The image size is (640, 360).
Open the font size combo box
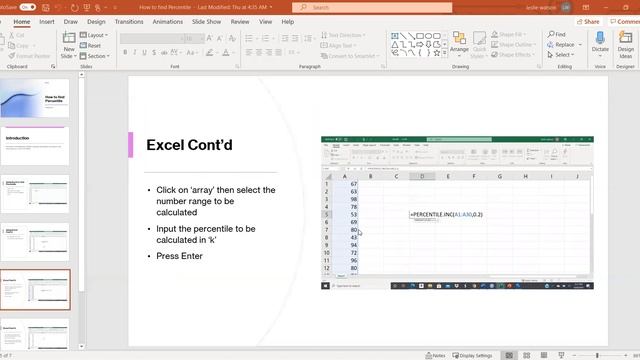pyautogui.click(x=194, y=38)
